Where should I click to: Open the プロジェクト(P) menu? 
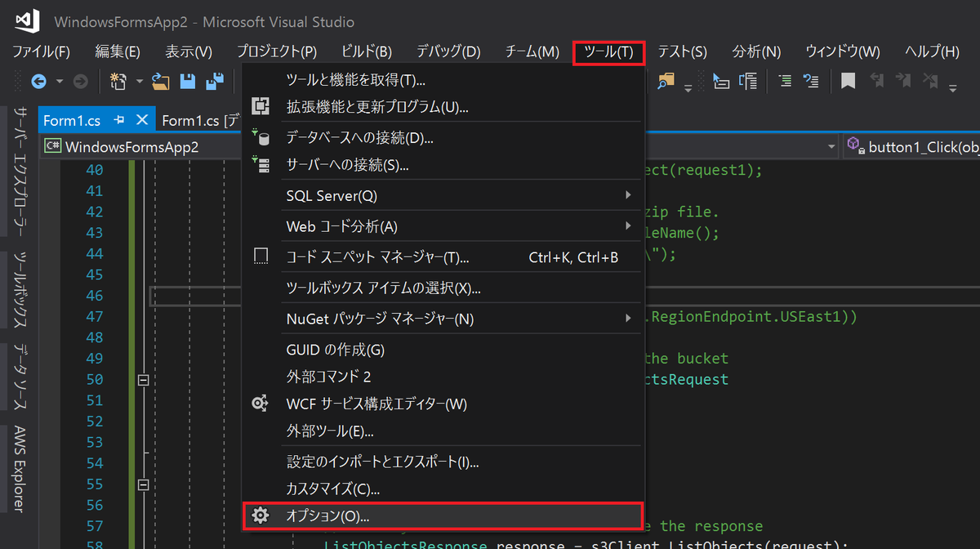click(277, 51)
